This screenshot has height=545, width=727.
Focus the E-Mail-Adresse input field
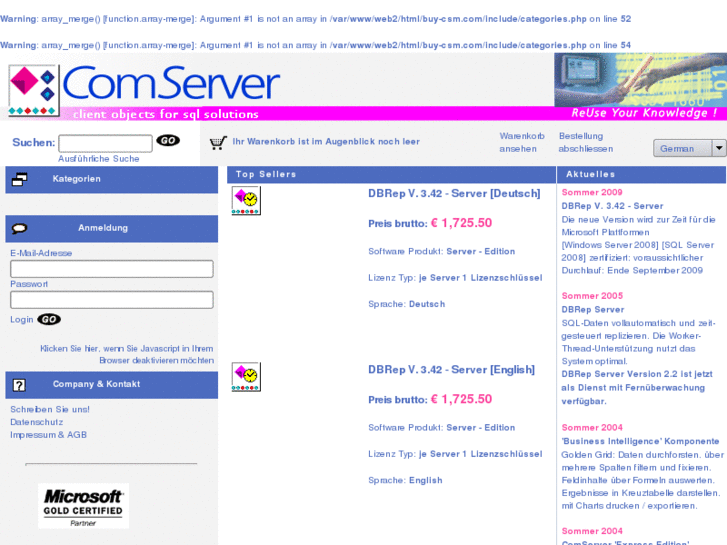click(112, 269)
